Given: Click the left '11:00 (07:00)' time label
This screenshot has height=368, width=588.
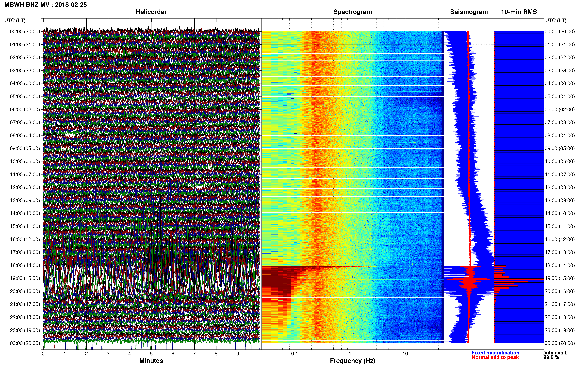Looking at the screenshot, I should [25, 174].
